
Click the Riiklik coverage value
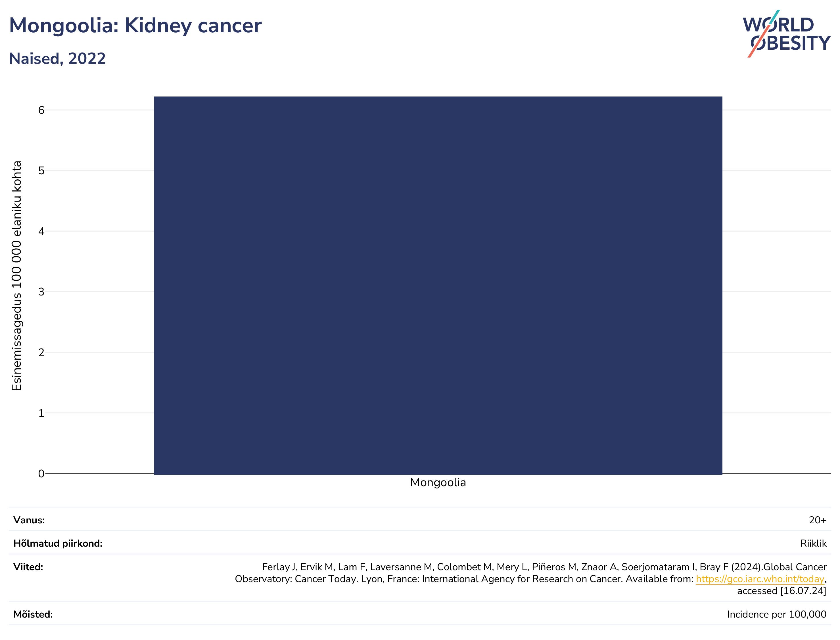[x=813, y=543]
